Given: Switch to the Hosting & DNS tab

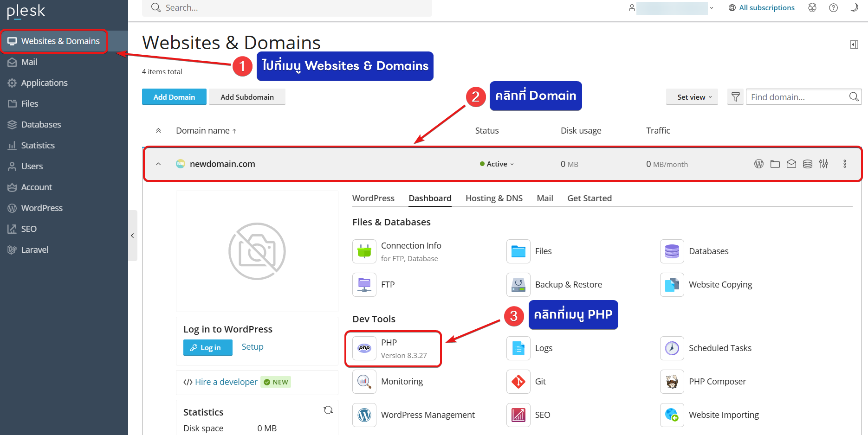Looking at the screenshot, I should point(494,198).
